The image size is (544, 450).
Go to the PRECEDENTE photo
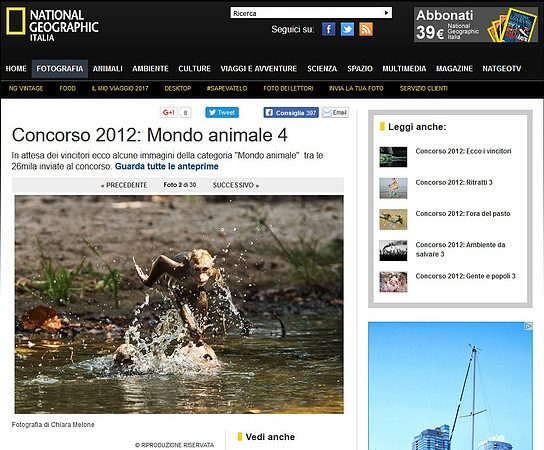coord(124,185)
